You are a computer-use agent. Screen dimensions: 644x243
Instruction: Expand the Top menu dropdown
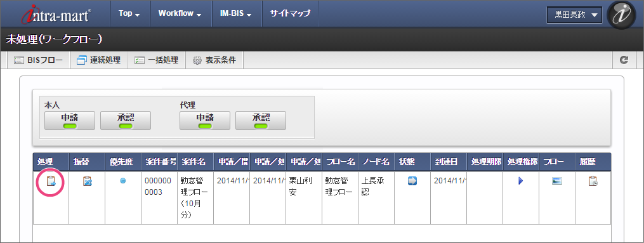[130, 13]
